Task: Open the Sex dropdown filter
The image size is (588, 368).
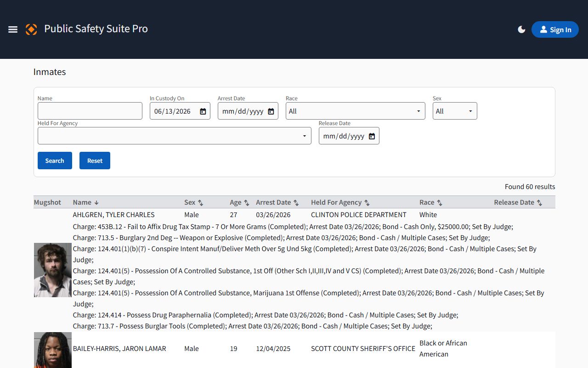Action: coord(455,111)
